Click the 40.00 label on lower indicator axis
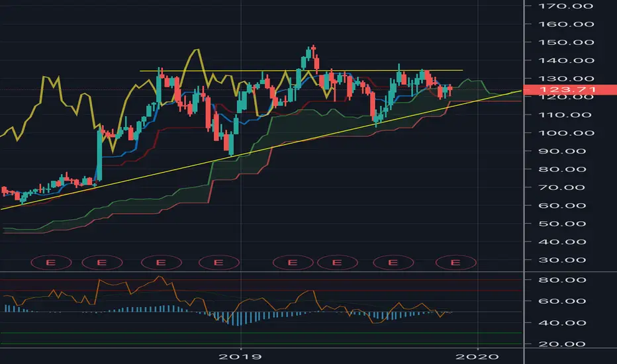Screen dimensions: 617x364 tap(562, 323)
